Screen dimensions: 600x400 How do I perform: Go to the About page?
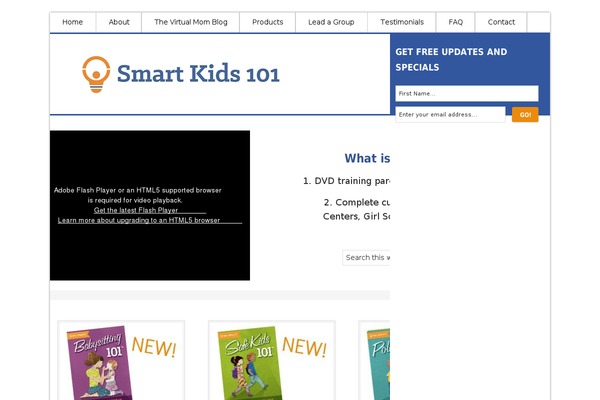(x=119, y=22)
